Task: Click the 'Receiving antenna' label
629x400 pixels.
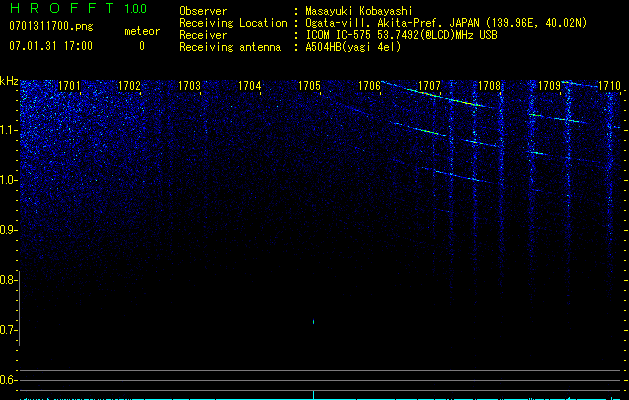Action: point(230,47)
